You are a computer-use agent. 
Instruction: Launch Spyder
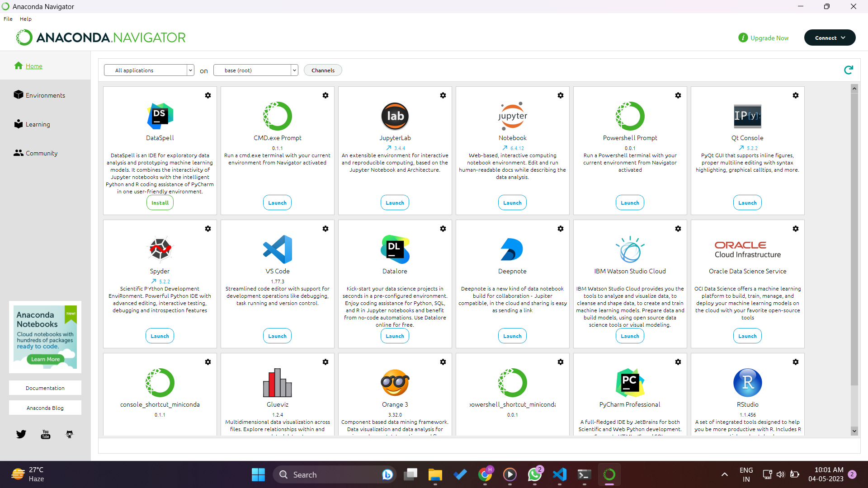160,336
